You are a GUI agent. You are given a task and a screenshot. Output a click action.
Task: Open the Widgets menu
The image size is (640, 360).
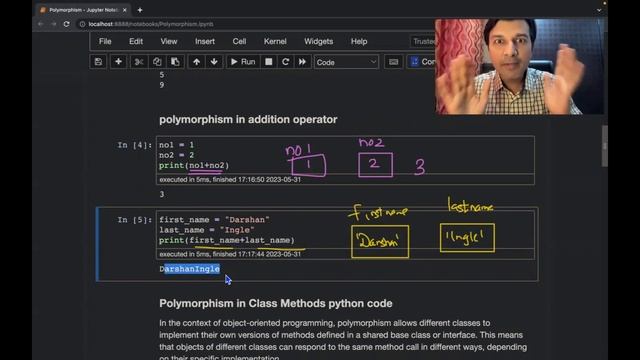click(318, 41)
